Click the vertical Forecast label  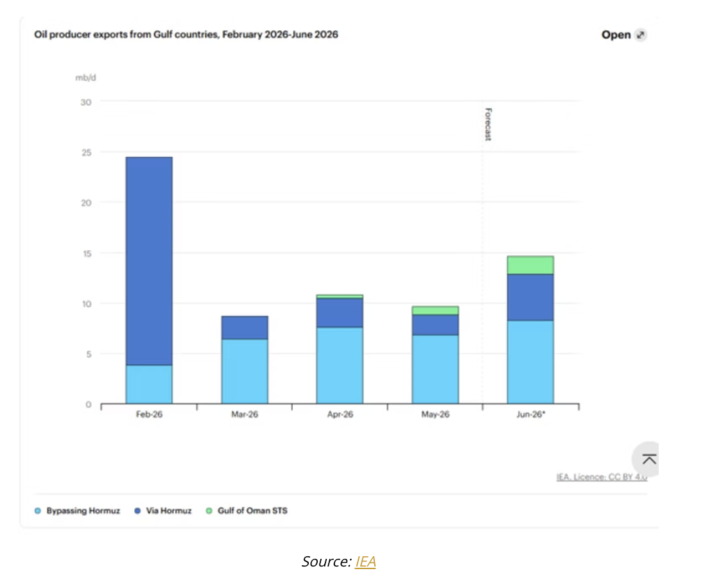tap(488, 124)
